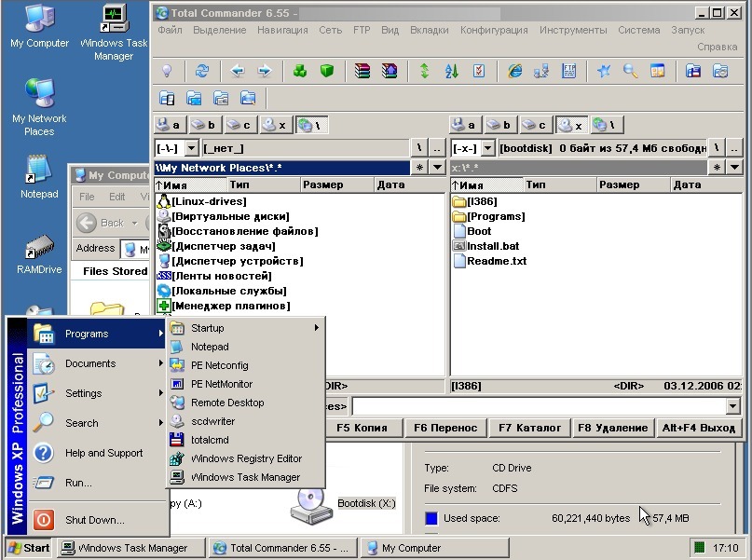Click the F7 Каталог button
This screenshot has height=560, width=752.
[x=529, y=428]
